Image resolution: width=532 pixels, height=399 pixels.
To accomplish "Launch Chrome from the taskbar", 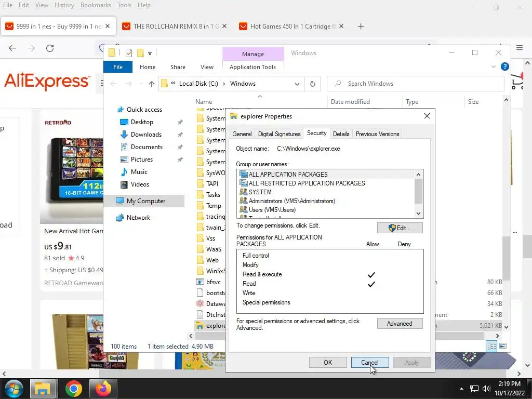I will (x=74, y=389).
